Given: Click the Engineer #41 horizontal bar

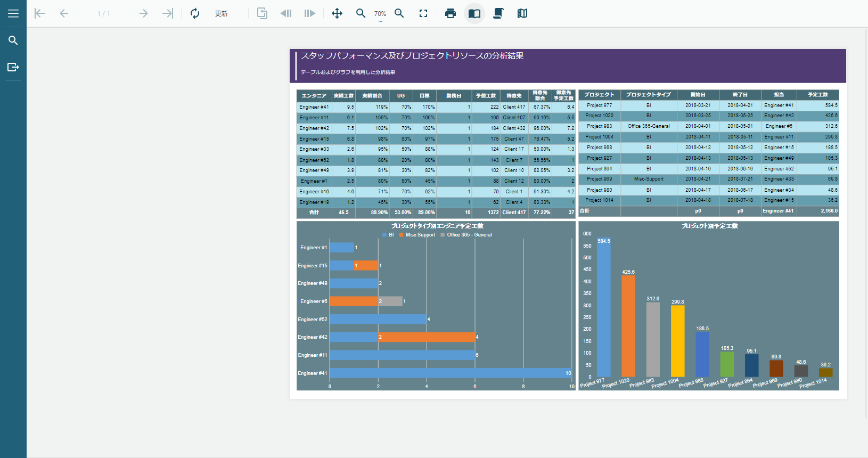Looking at the screenshot, I should point(451,373).
